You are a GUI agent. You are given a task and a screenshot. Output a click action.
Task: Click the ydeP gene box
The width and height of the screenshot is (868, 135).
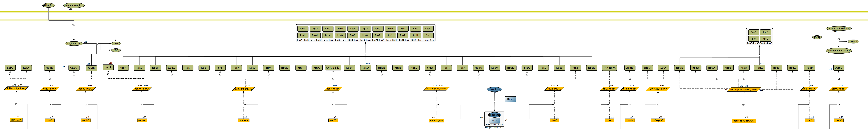(x=809, y=120)
